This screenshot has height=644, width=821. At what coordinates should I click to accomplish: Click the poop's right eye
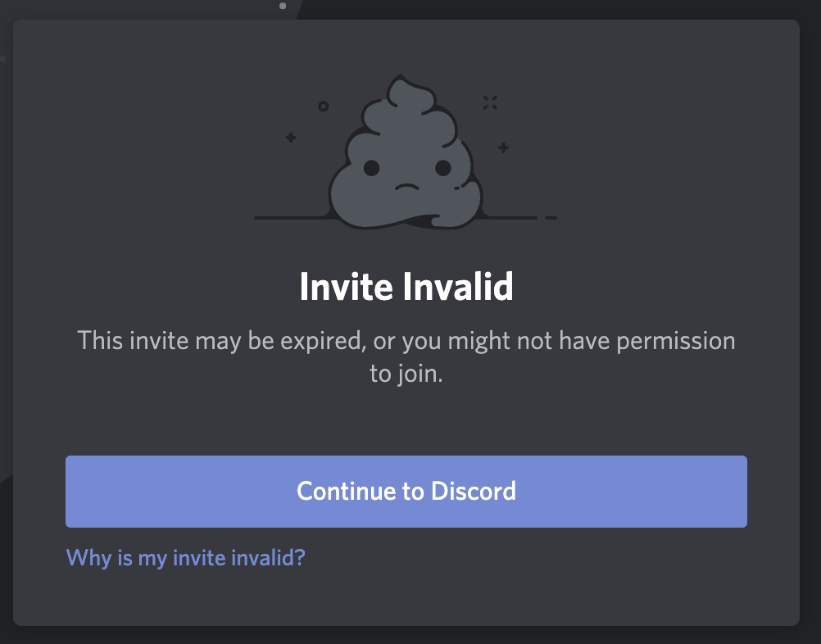click(x=443, y=168)
